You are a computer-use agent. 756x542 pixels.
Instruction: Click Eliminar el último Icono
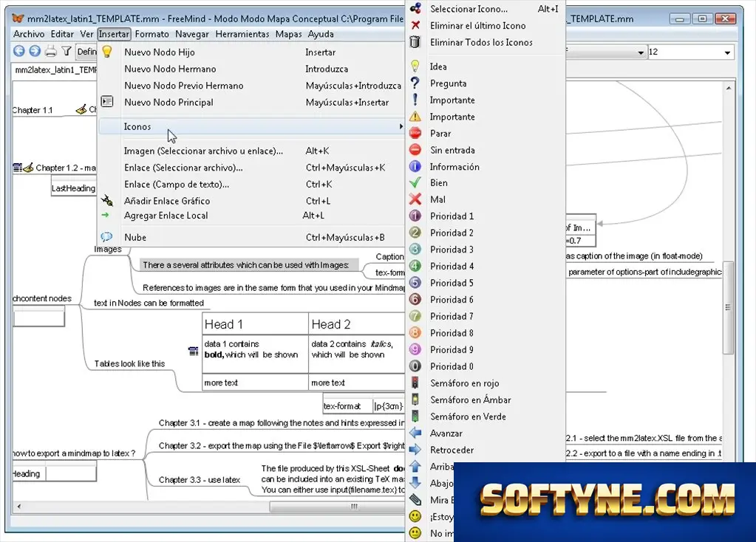(x=485, y=26)
